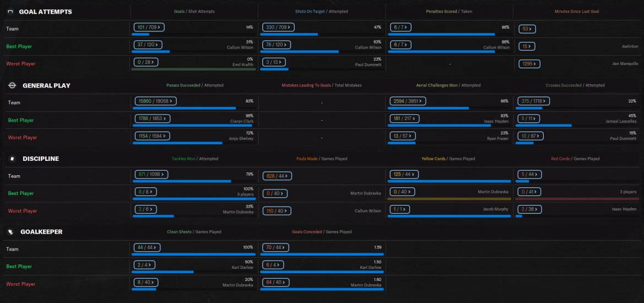The image size is (644, 303).
Task: Click the Minutes Since Last Goal header
Action: tap(577, 12)
